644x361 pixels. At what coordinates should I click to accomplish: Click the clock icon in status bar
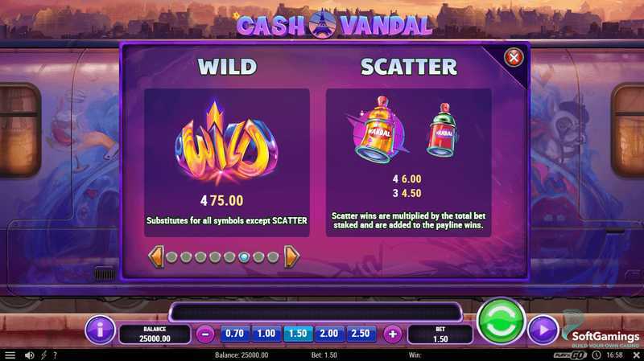pos(597,355)
